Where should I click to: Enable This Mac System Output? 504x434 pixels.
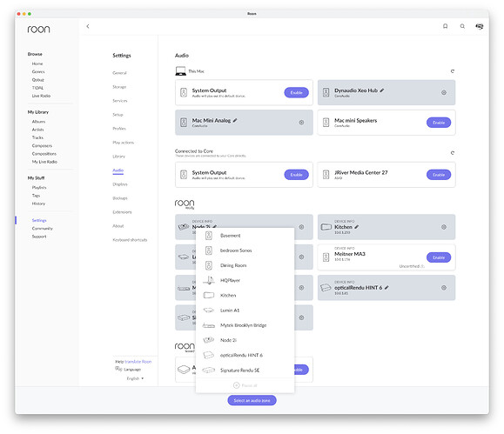[296, 92]
